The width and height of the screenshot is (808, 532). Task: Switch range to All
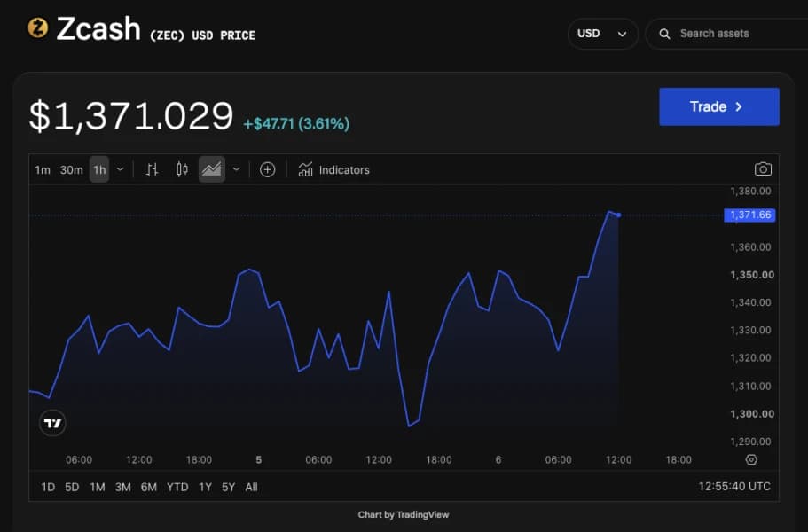pos(252,487)
